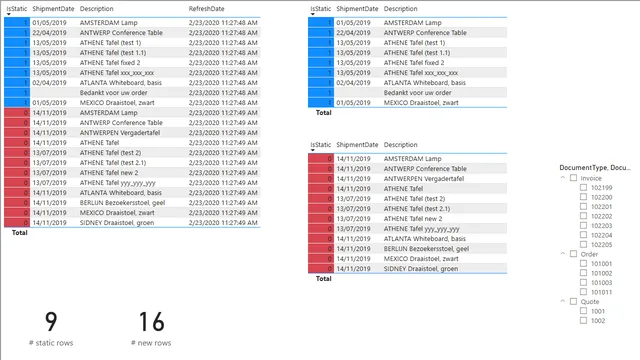
Task: Select the 102202 checkbox
Action: coord(583,216)
